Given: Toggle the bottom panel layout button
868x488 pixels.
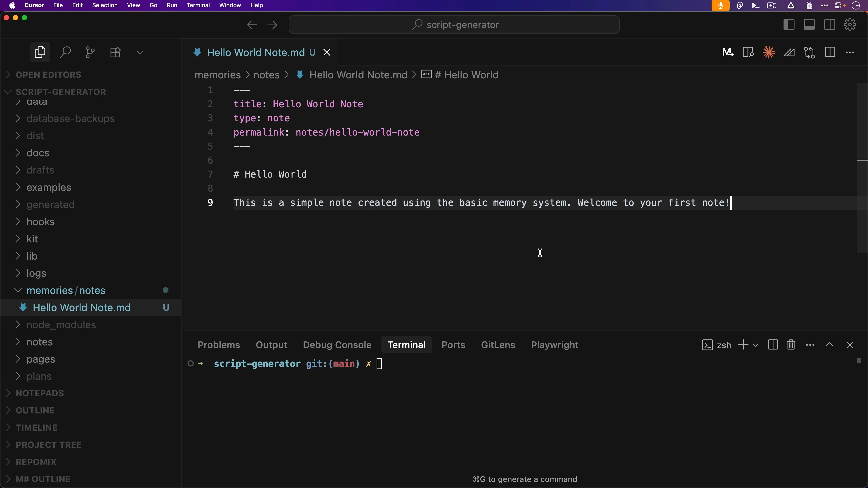Looking at the screenshot, I should [x=809, y=25].
